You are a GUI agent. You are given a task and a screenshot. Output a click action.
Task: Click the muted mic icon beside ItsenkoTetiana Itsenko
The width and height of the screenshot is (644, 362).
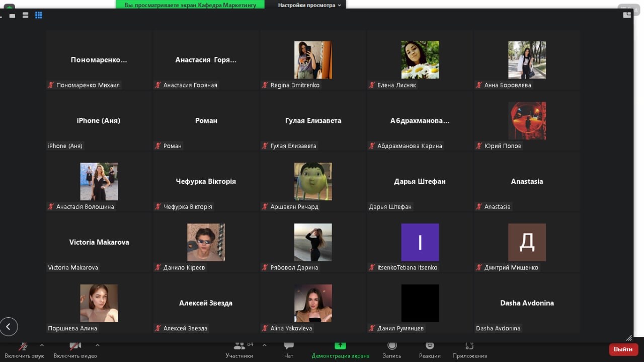[x=372, y=268]
